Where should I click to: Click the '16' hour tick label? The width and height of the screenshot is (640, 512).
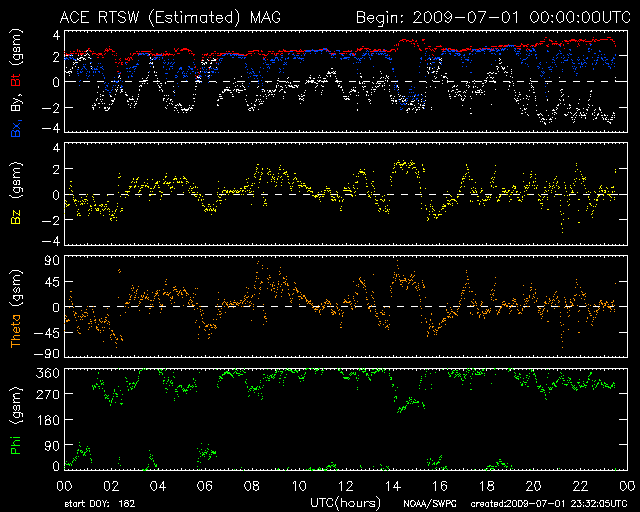click(440, 486)
